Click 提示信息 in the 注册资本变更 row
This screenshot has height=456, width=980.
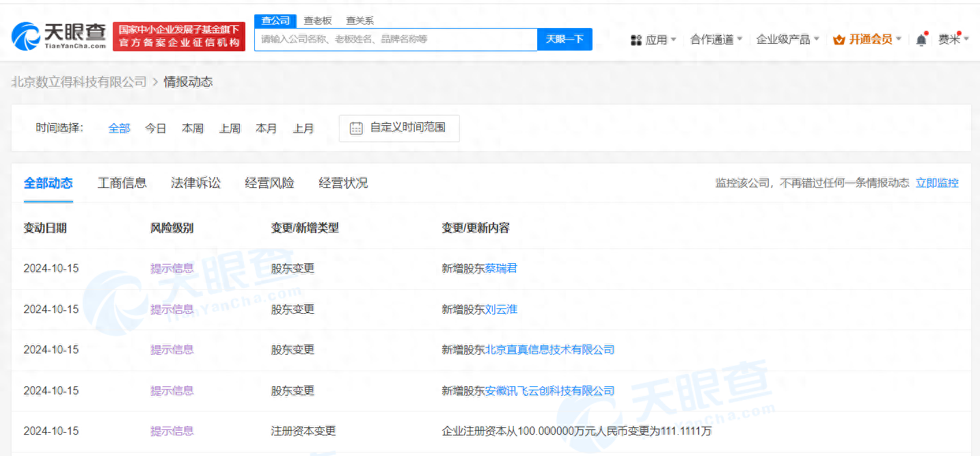[x=172, y=431]
